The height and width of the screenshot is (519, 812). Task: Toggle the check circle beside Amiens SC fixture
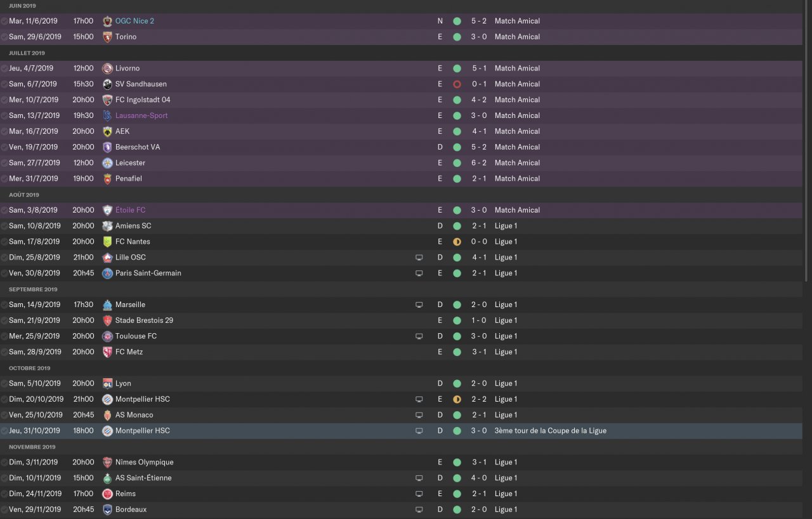(x=4, y=226)
